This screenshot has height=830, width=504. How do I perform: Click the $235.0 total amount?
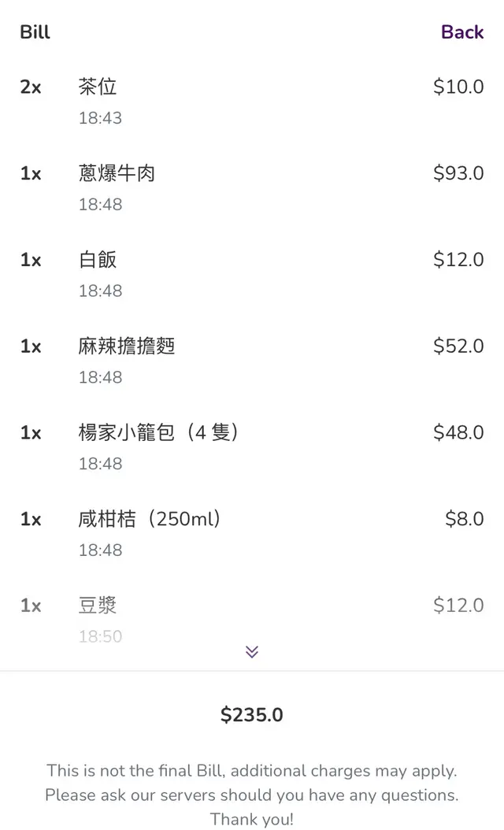pyautogui.click(x=252, y=715)
